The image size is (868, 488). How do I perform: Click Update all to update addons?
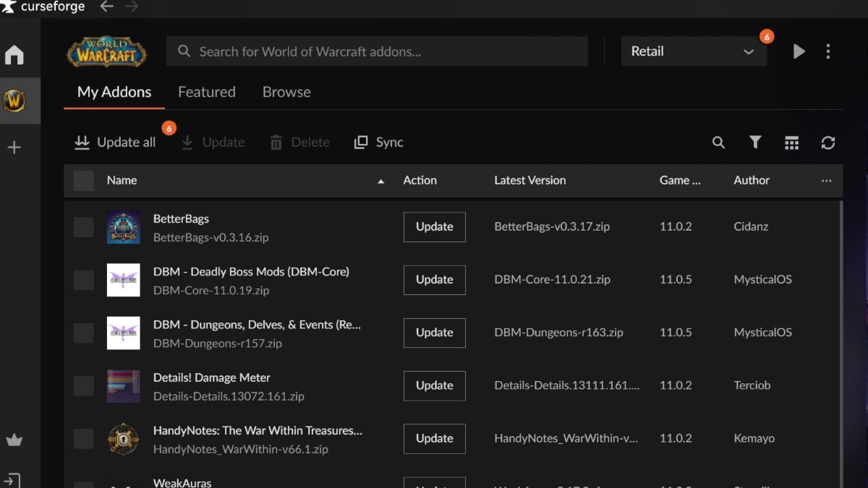pos(114,142)
